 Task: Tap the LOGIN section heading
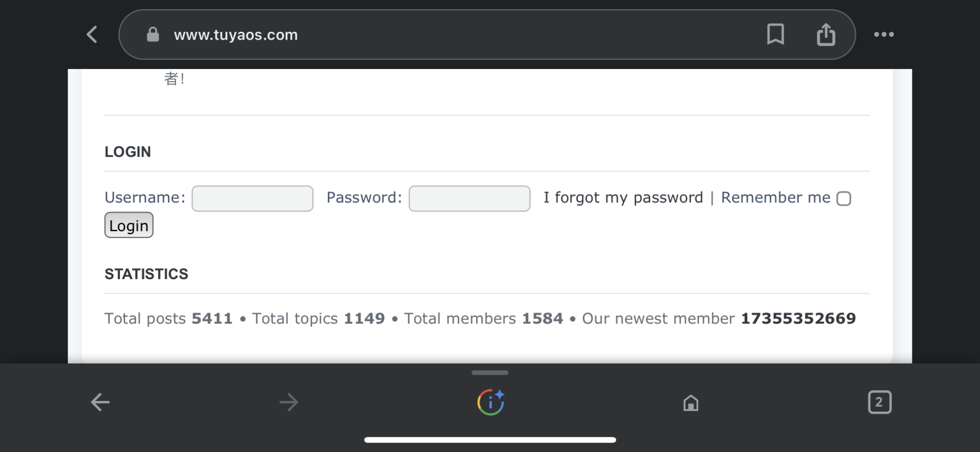click(128, 152)
